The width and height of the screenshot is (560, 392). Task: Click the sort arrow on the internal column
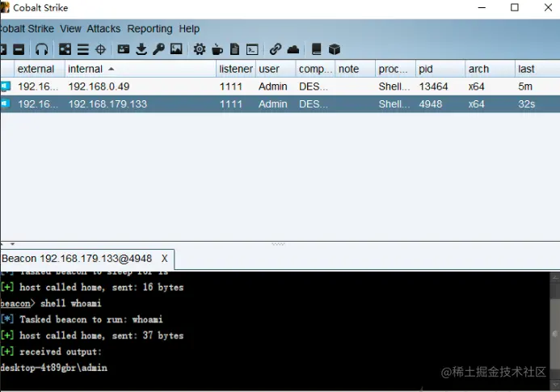coord(111,69)
